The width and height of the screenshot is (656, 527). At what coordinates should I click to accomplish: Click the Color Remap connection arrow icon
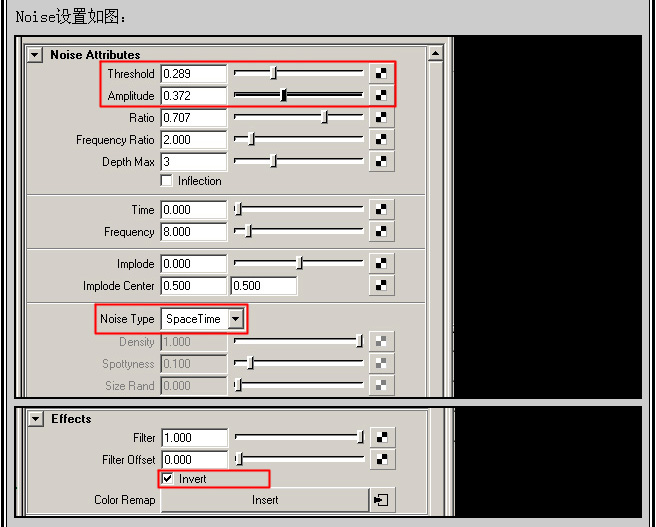pos(382,500)
